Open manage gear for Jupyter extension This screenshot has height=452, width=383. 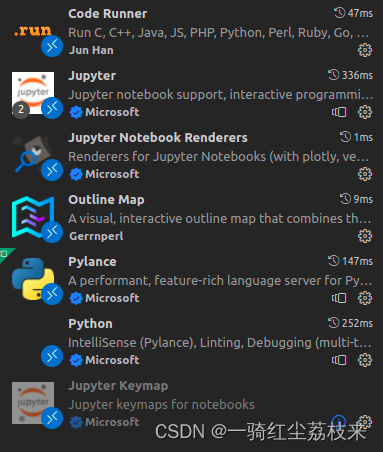[x=365, y=112]
